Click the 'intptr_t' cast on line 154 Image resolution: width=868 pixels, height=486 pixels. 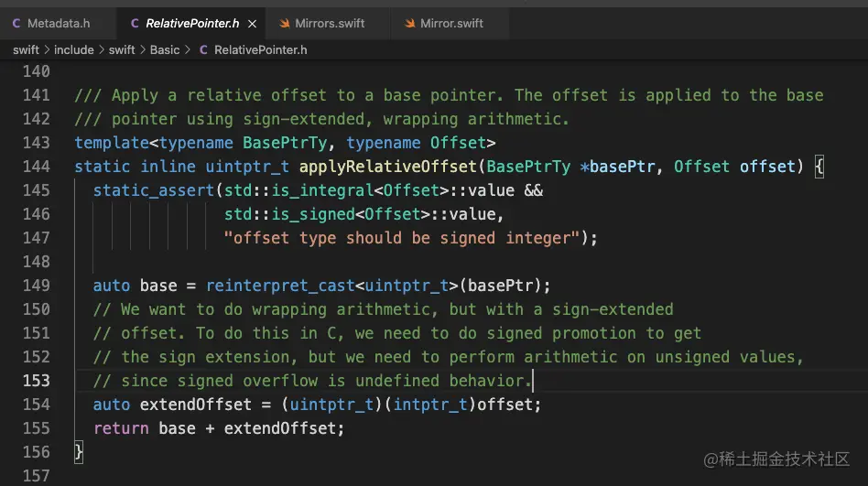[x=430, y=405]
